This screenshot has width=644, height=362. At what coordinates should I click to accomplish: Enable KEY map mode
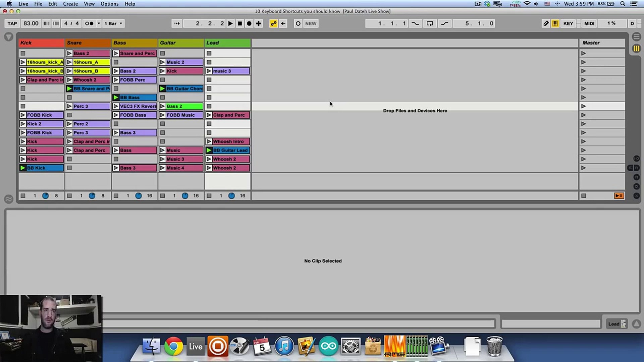point(568,23)
